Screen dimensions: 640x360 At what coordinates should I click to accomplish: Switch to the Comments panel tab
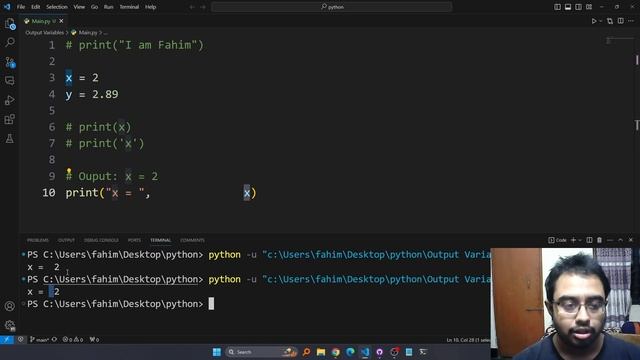pyautogui.click(x=192, y=240)
